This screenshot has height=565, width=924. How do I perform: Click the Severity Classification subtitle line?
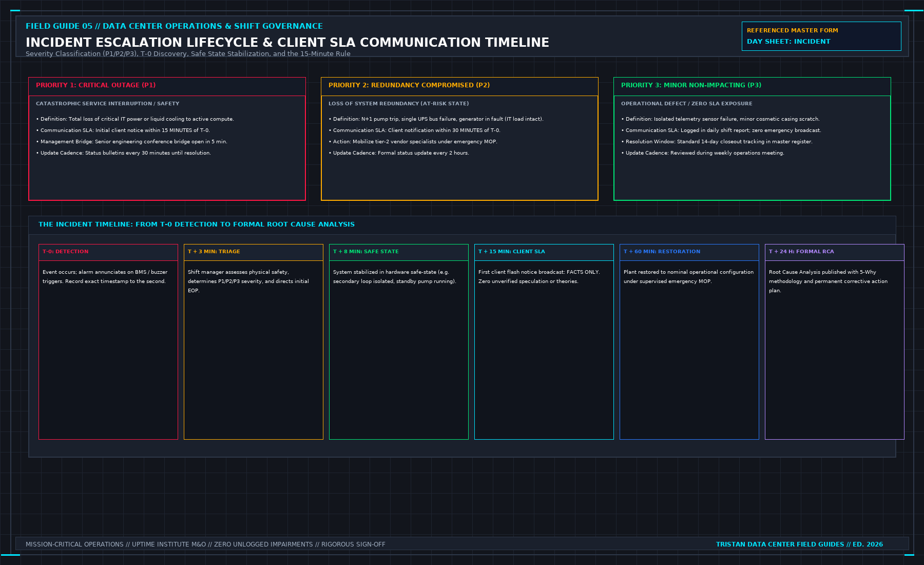[188, 54]
